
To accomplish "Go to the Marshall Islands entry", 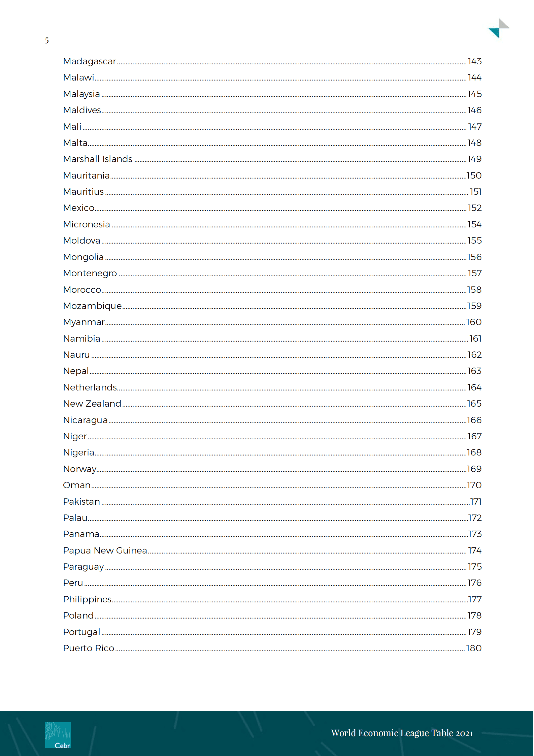I will point(98,159).
